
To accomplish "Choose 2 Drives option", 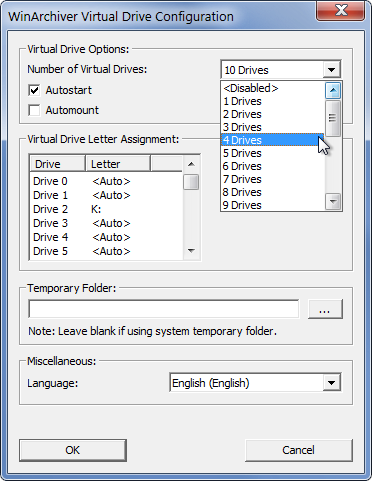I will pos(272,114).
